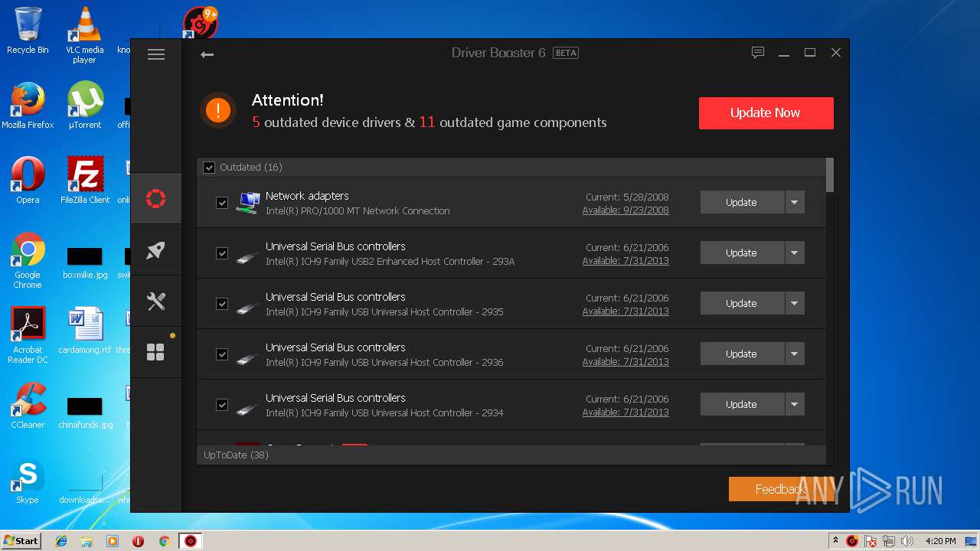Image resolution: width=980 pixels, height=551 pixels.
Task: Open the Windows Start button
Action: pos(21,541)
